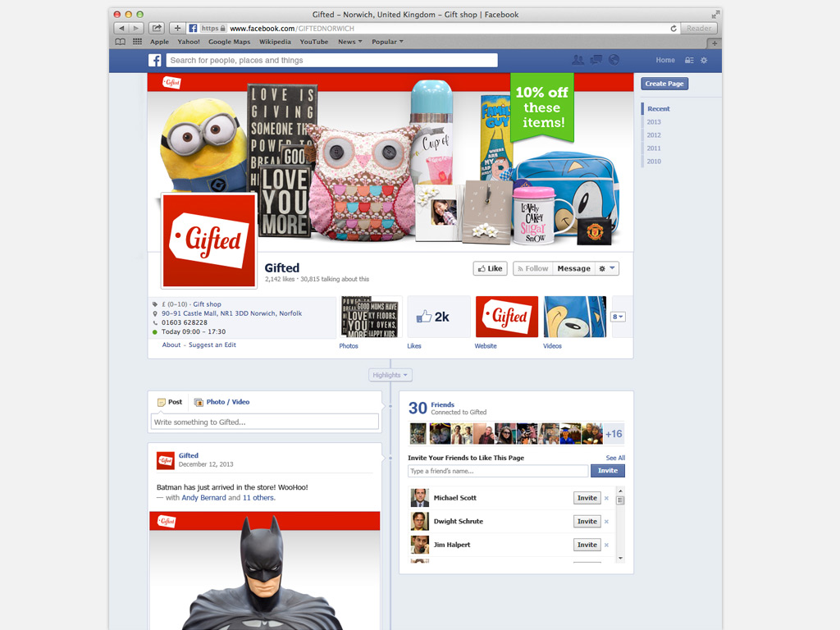840x630 pixels.
Task: Open the account settings gear in top bar
Action: pos(704,61)
